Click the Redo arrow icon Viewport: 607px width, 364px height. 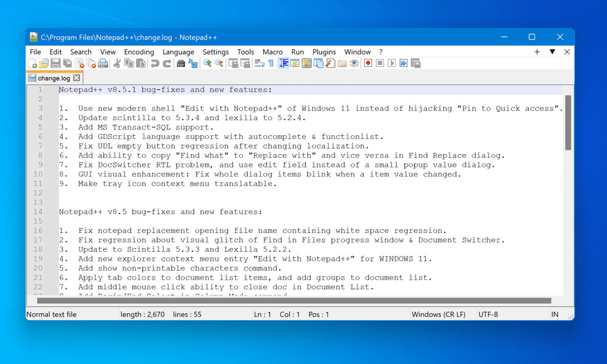[167, 64]
